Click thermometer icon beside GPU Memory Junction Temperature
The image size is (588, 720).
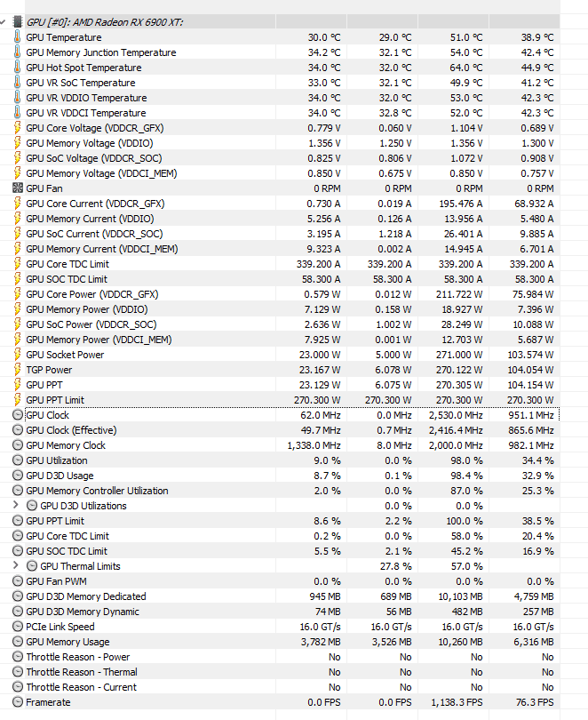(18, 52)
